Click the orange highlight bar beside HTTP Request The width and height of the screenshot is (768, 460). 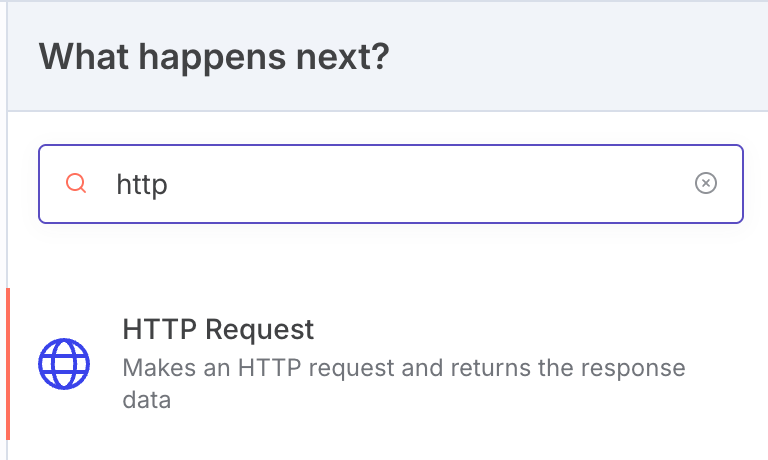pyautogui.click(x=8, y=364)
